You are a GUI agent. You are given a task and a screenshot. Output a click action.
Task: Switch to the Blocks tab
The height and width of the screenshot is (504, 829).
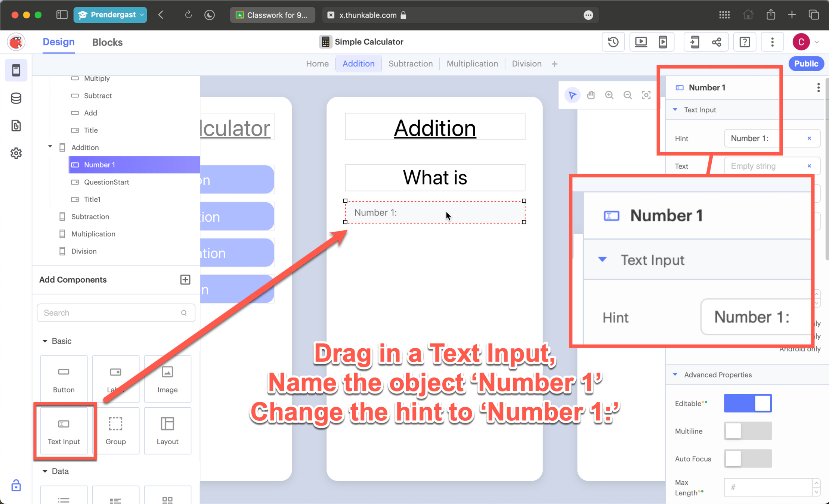point(107,42)
